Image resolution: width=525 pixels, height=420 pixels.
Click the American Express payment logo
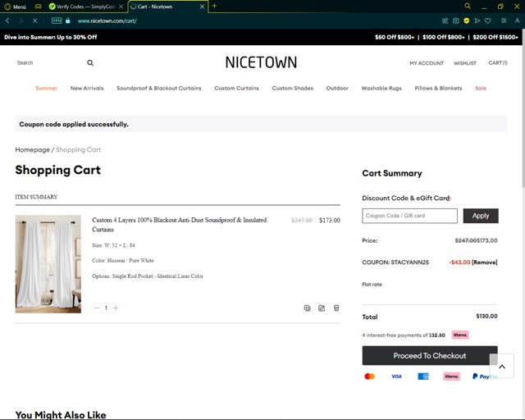[x=423, y=377]
